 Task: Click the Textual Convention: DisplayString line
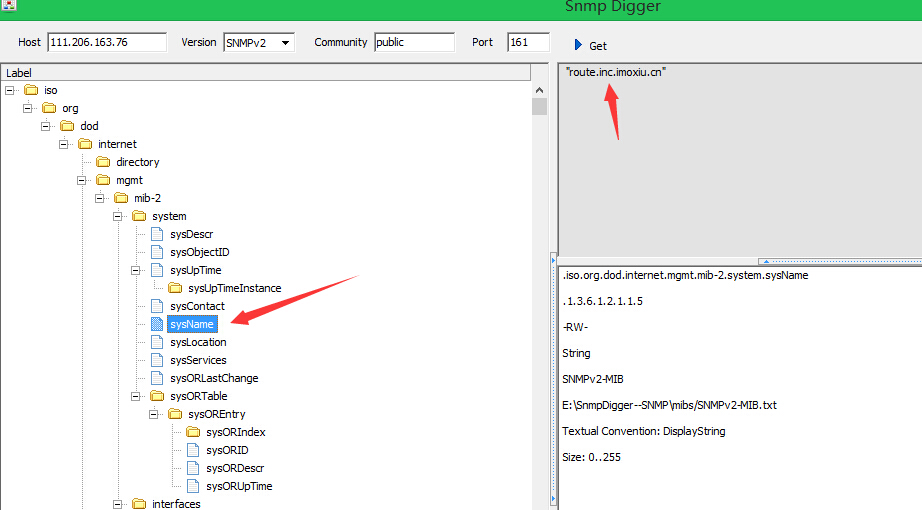(644, 431)
